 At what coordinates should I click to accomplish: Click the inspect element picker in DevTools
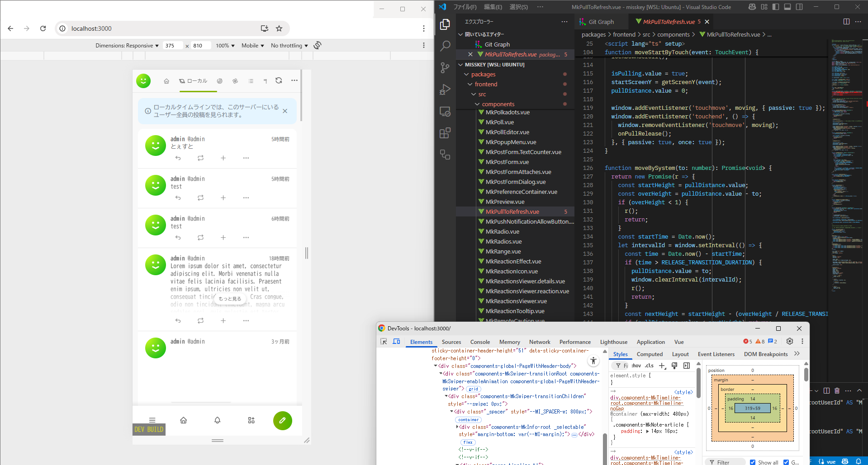[384, 342]
